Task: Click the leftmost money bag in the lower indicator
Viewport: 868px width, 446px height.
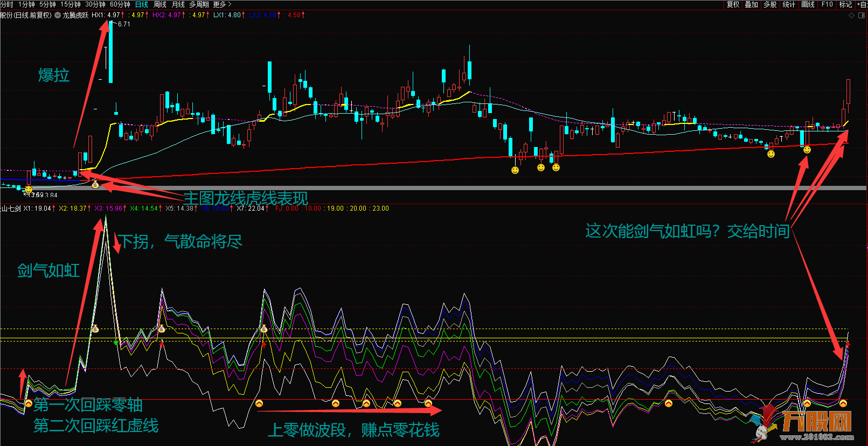Action: (95, 329)
